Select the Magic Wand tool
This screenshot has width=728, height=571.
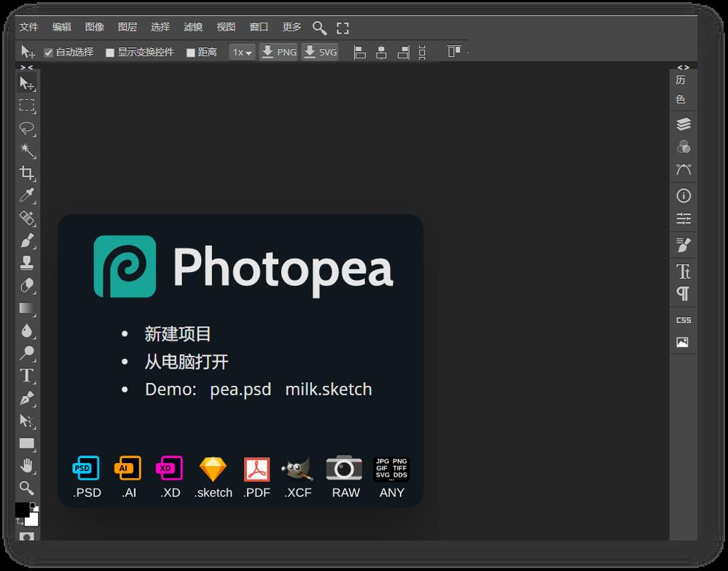(x=27, y=150)
